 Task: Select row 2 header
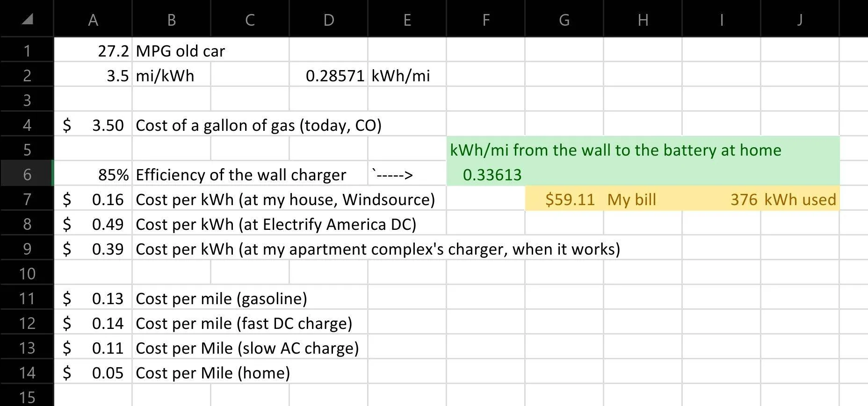(x=27, y=75)
